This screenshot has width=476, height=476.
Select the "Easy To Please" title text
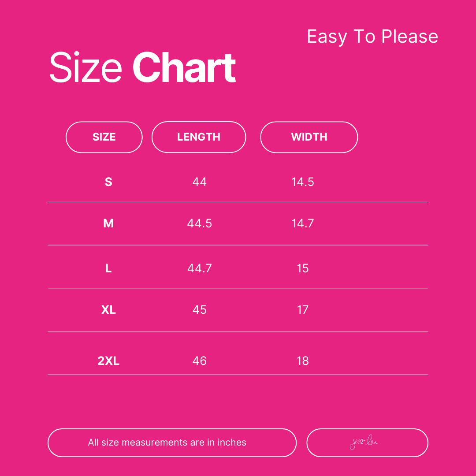coord(372,37)
